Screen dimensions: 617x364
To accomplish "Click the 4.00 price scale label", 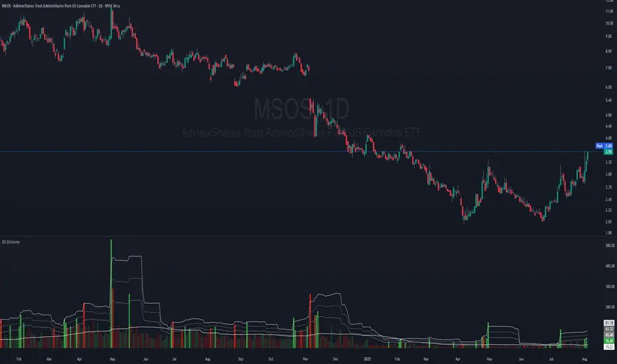I will (x=609, y=138).
